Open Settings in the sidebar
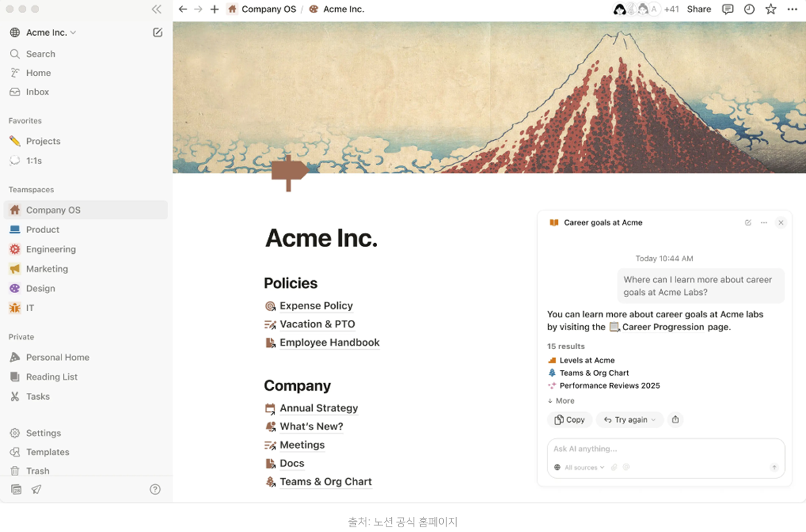Image resolution: width=806 pixels, height=532 pixels. 85,433
